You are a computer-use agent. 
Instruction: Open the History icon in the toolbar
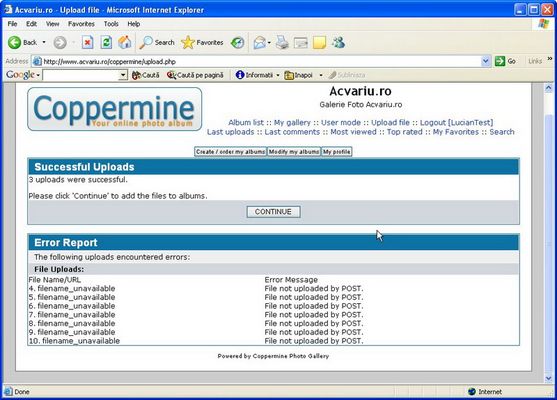[237, 43]
